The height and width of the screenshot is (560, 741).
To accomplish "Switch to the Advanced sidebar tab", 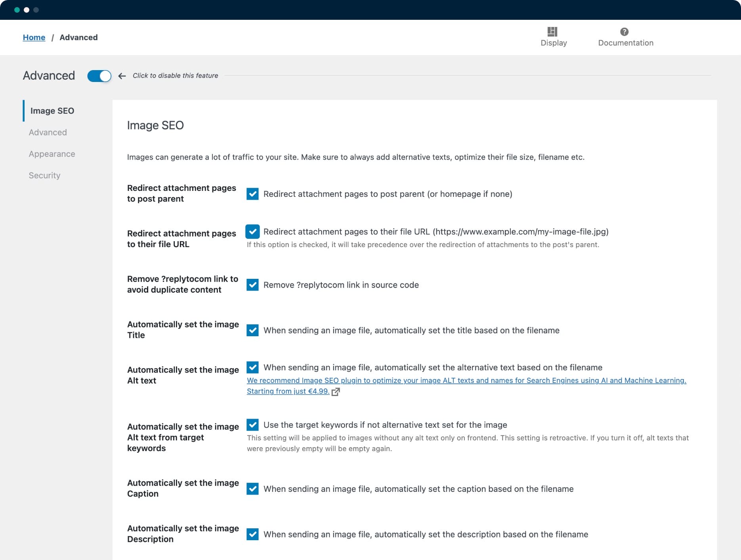I will pyautogui.click(x=48, y=132).
